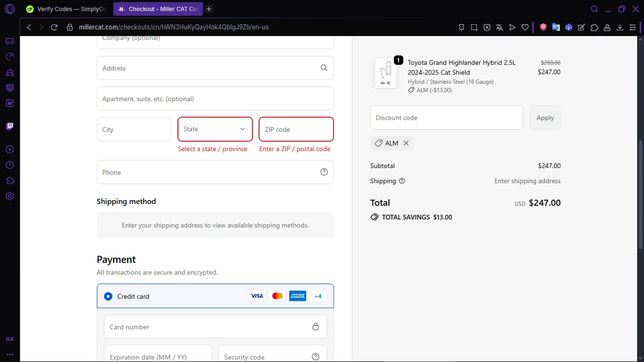Viewport: 644px width, 362px height.
Task: Click the American Express logo
Action: click(x=298, y=296)
